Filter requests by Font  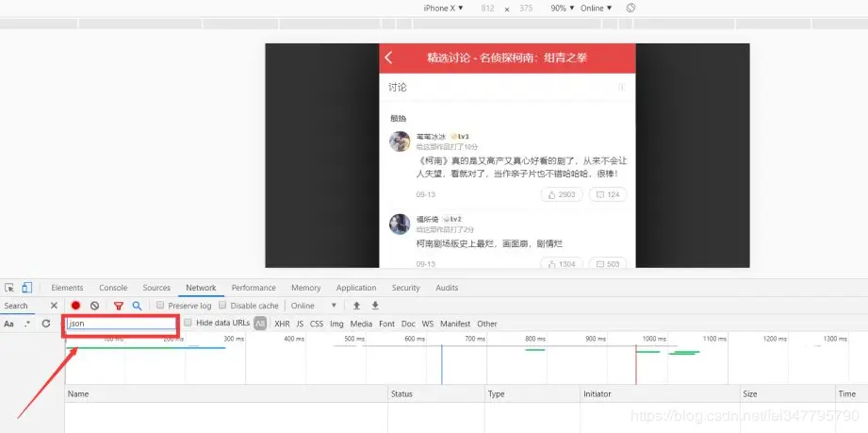click(x=387, y=324)
